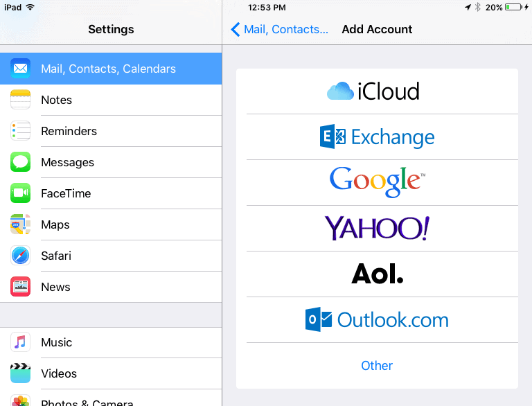Tap the Outlook envelope logo icon
Screen dimensions: 532x406
319,319
